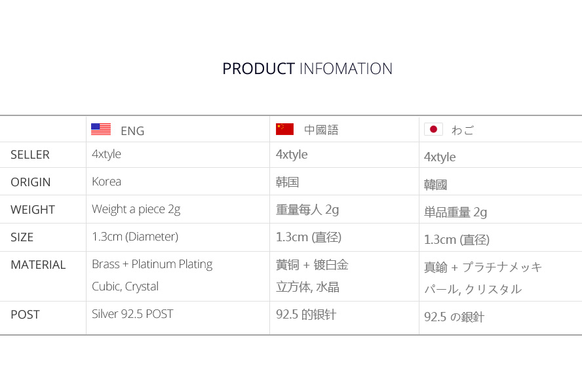Viewport: 582px width, 392px height.
Task: Click the English seller name 4xtyle
Action: tap(106, 155)
